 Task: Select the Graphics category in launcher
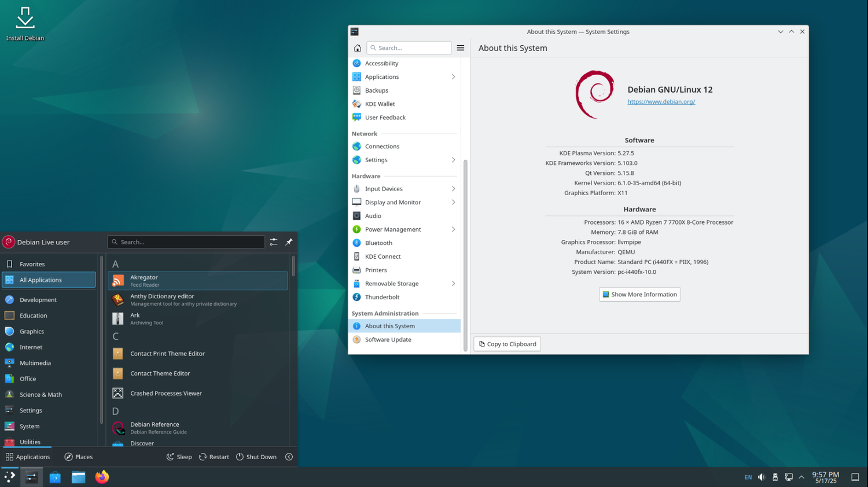coord(49,332)
